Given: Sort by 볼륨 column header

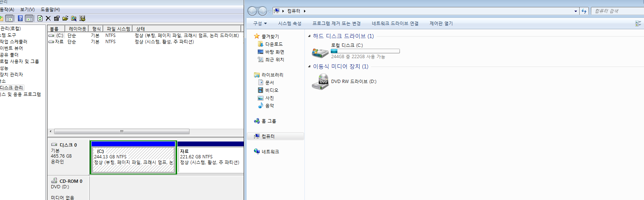Looking at the screenshot, I should [x=56, y=29].
